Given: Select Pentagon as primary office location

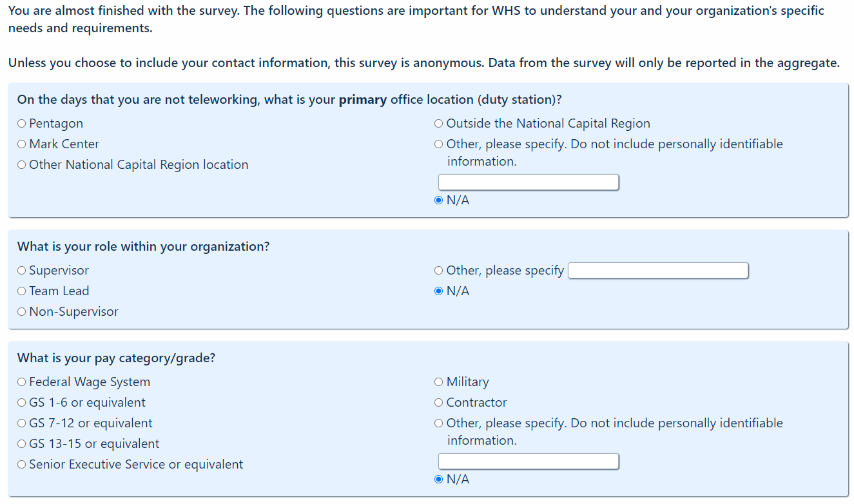Looking at the screenshot, I should pyautogui.click(x=23, y=124).
